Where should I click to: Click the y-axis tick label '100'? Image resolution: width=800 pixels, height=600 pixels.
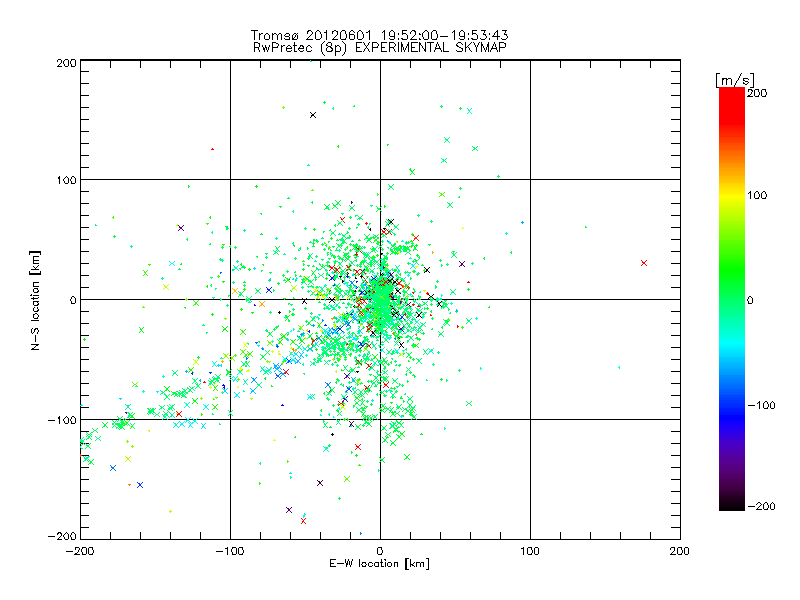66,180
